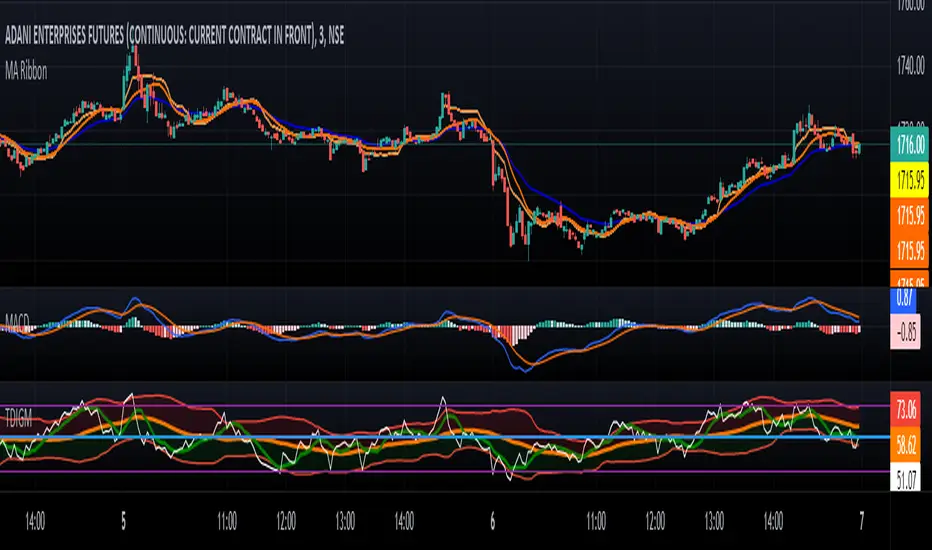Click the white 51.07 TDIGM value tag

pyautogui.click(x=908, y=484)
